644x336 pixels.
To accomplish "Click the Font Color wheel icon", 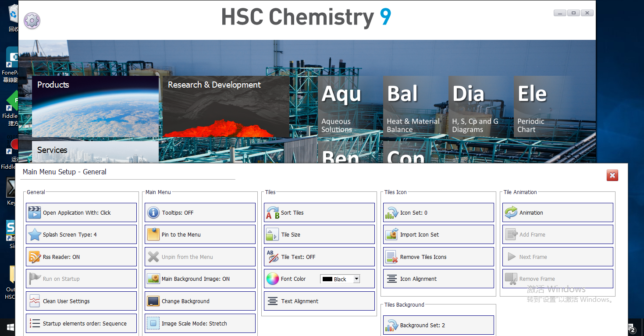I will pyautogui.click(x=273, y=279).
